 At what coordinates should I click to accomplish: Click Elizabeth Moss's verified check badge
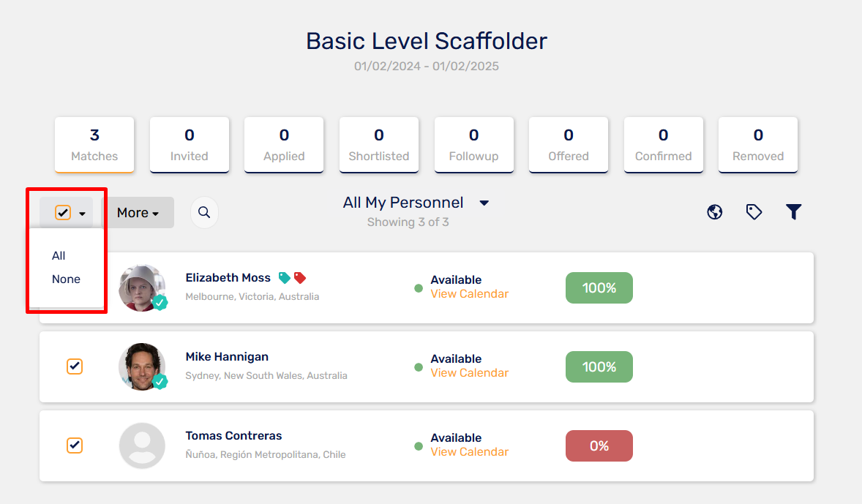(160, 302)
